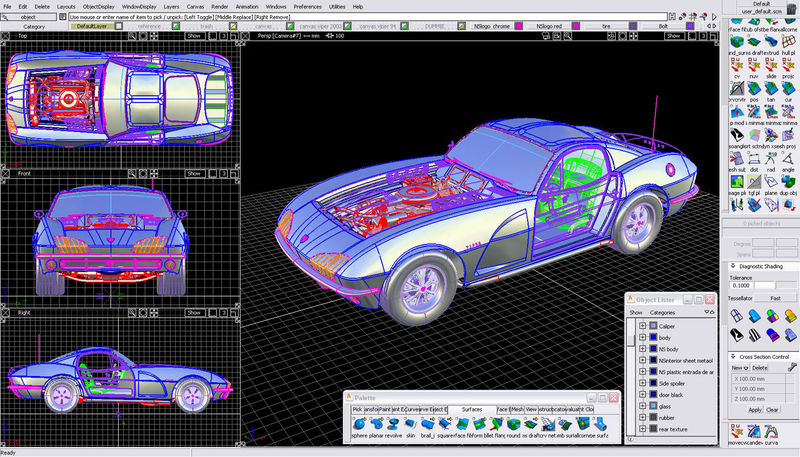Image resolution: width=800 pixels, height=457 pixels.
Task: Open the New dropdown in Cross Section Control
Action: point(739,368)
